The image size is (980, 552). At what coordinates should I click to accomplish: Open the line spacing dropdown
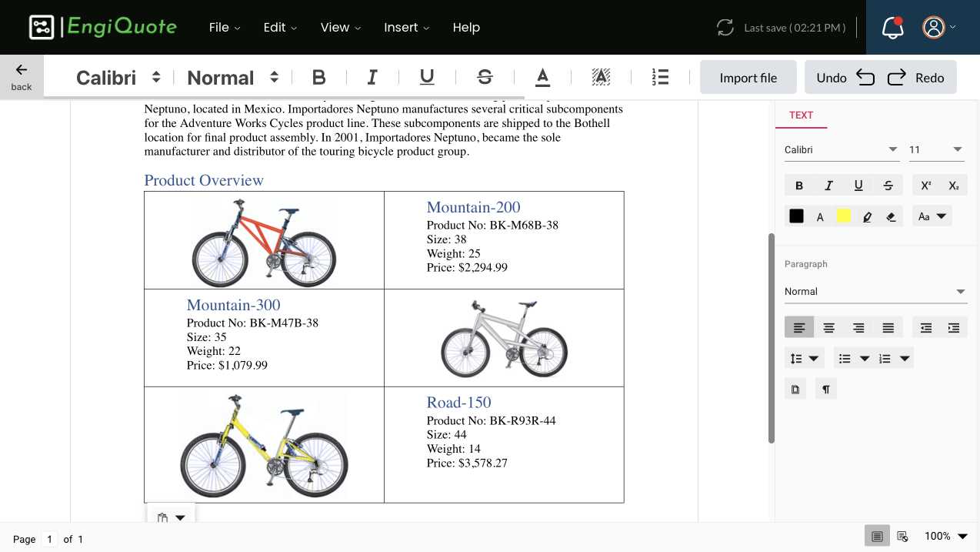click(804, 359)
